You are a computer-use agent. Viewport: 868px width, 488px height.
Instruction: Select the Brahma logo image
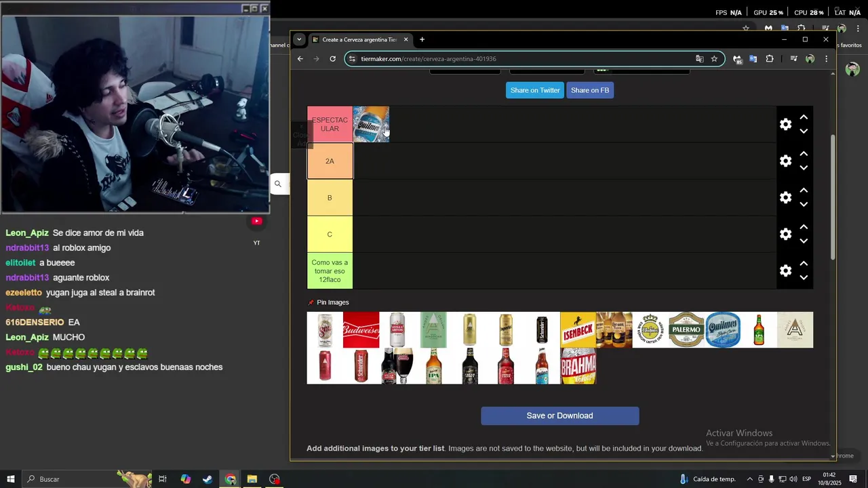click(x=578, y=366)
